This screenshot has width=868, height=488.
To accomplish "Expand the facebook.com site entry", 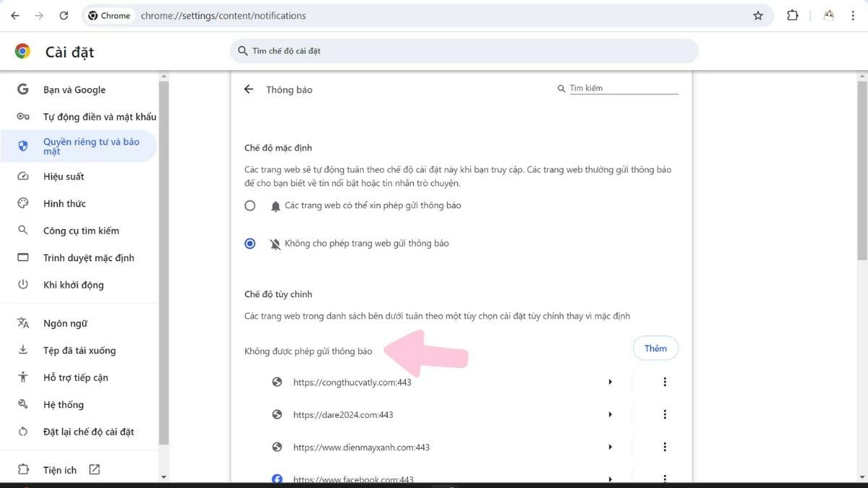I will 610,479.
